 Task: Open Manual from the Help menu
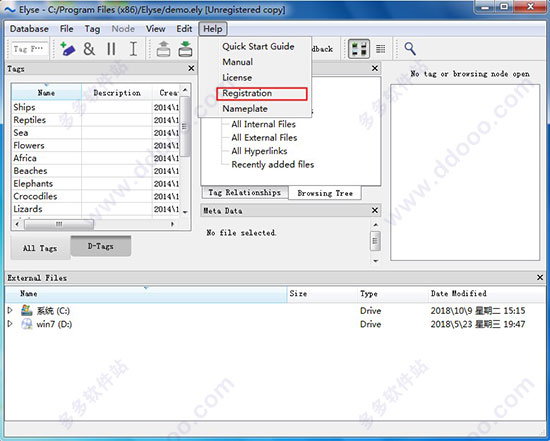coord(237,62)
